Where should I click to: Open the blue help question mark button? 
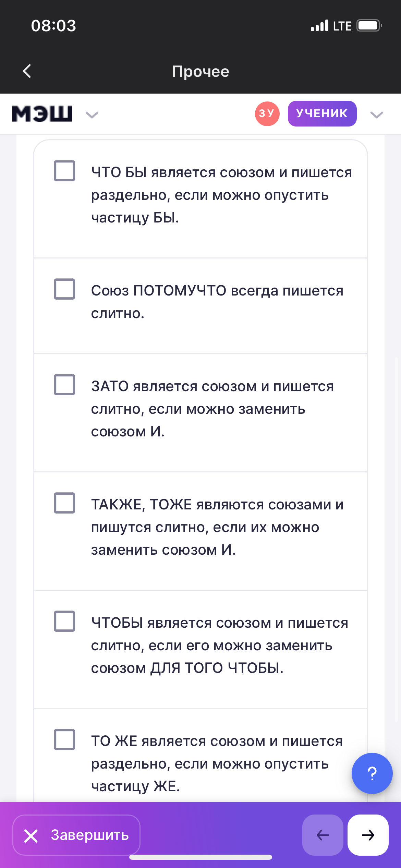pyautogui.click(x=372, y=773)
